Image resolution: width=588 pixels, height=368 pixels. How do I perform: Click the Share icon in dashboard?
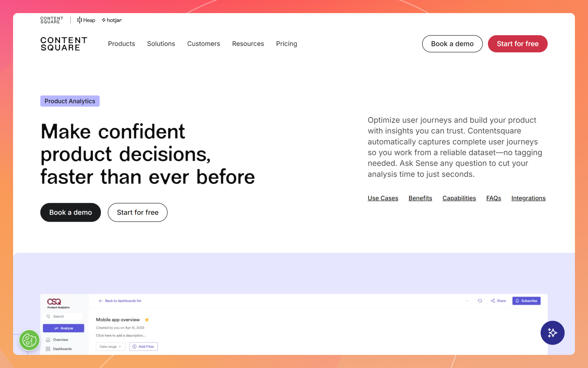point(493,301)
